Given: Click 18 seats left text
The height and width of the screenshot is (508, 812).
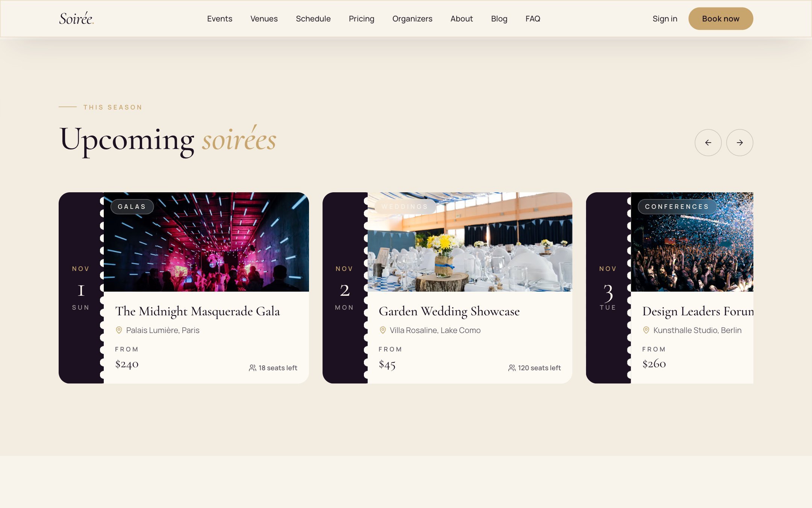Looking at the screenshot, I should tap(278, 368).
